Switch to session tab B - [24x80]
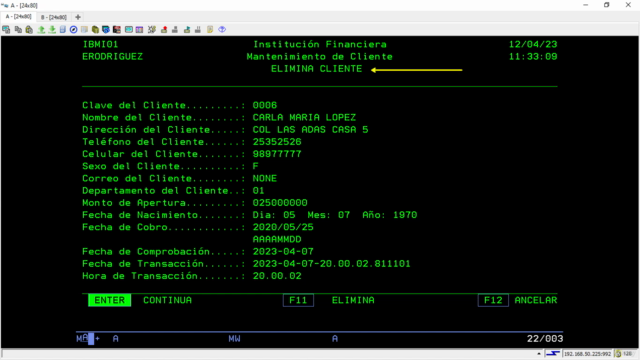The width and height of the screenshot is (640, 360). (x=53, y=17)
